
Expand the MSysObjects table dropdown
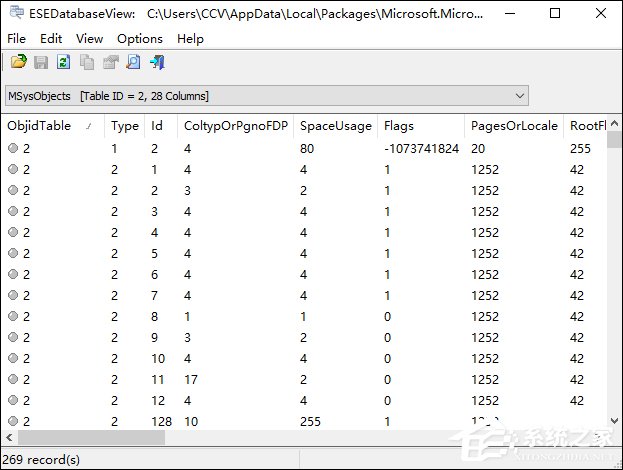click(x=519, y=96)
